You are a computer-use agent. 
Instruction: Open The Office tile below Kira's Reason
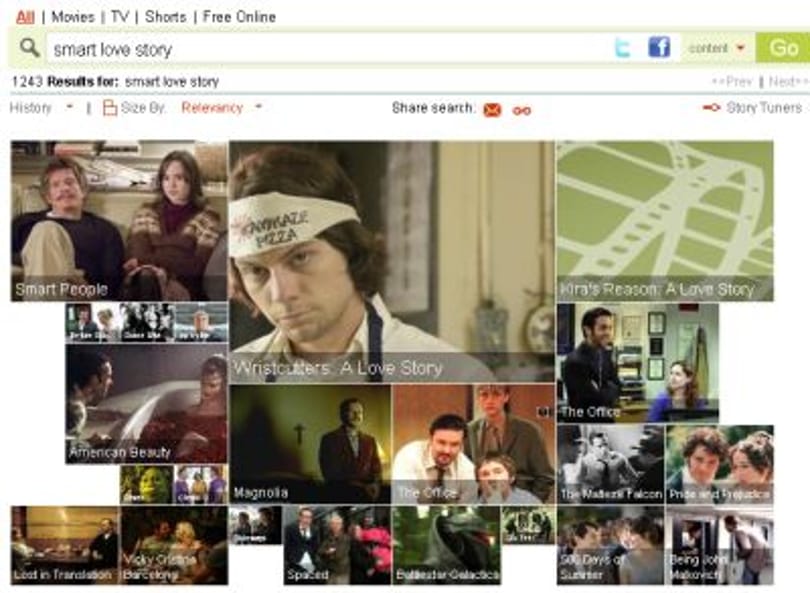click(x=637, y=363)
